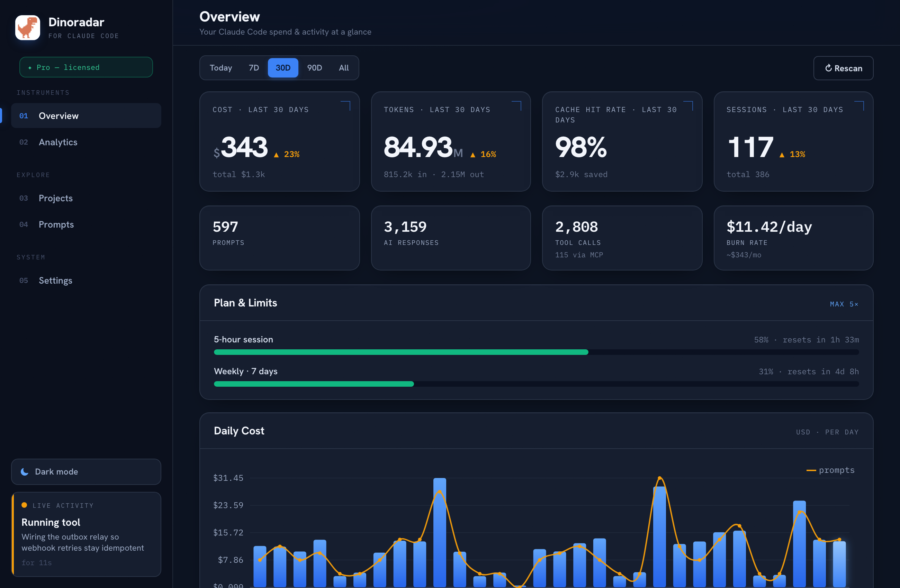
Task: Click the $23.59 axis label
Action: (228, 505)
